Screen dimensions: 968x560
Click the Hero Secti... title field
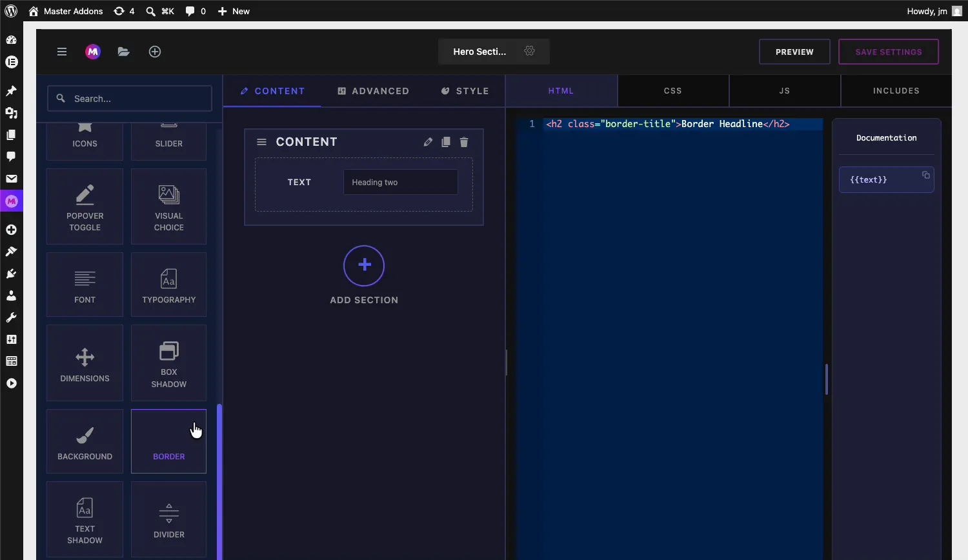(479, 52)
